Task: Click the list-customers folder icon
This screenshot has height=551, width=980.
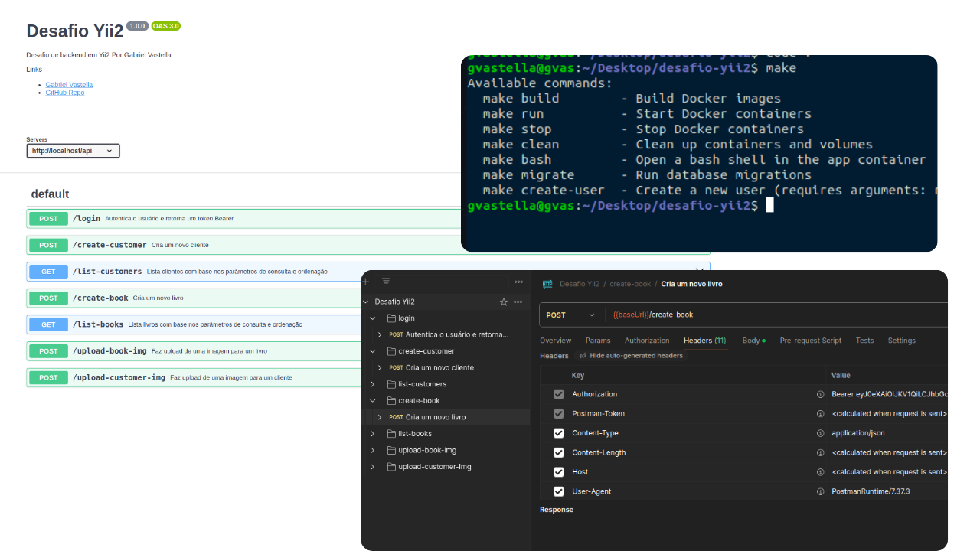Action: tap(391, 384)
